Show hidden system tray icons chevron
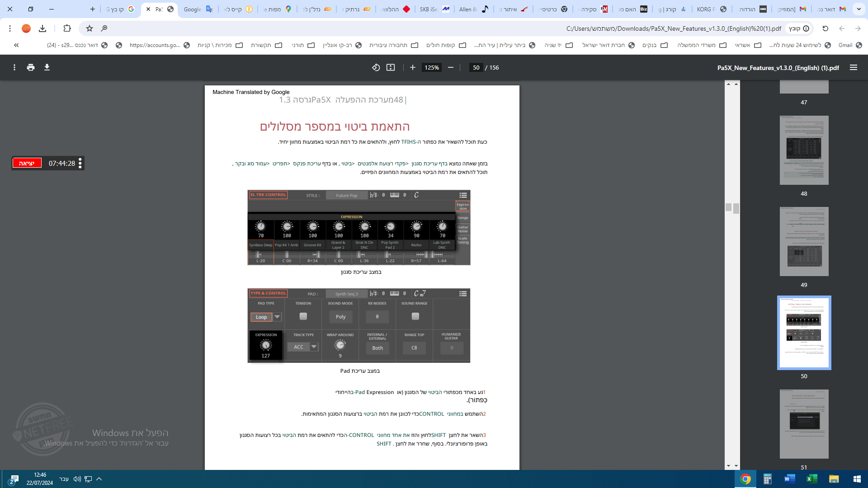 99,479
